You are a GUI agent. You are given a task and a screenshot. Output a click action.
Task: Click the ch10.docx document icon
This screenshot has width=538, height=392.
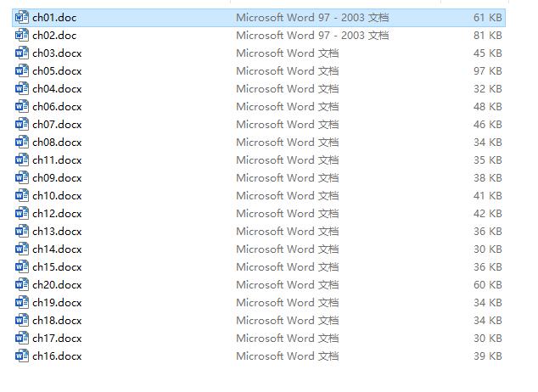(21, 195)
